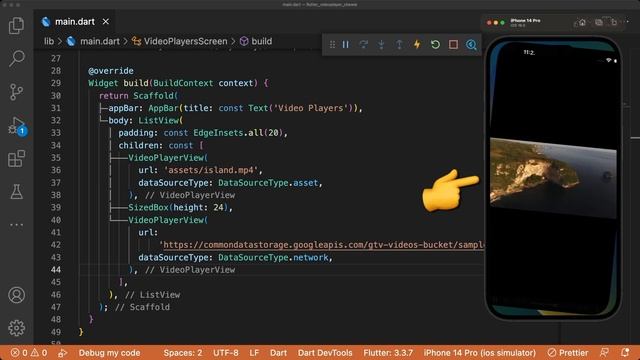
Task: Close the main.dart tab
Action: (x=106, y=21)
